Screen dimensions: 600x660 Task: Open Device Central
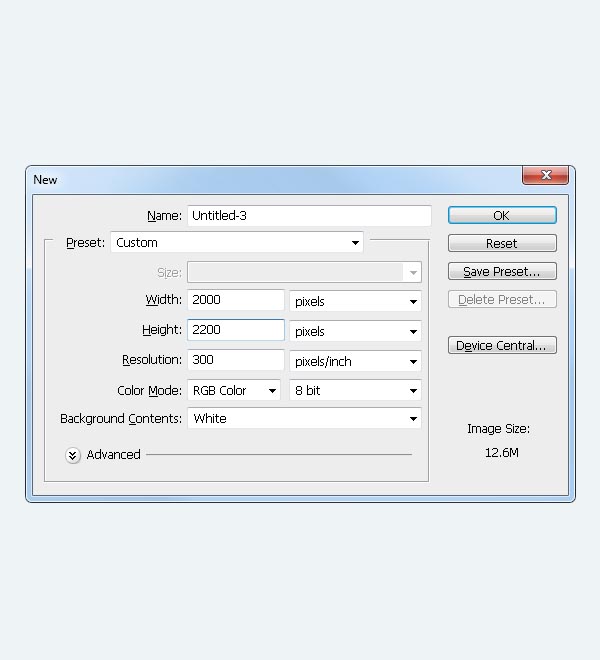[502, 345]
